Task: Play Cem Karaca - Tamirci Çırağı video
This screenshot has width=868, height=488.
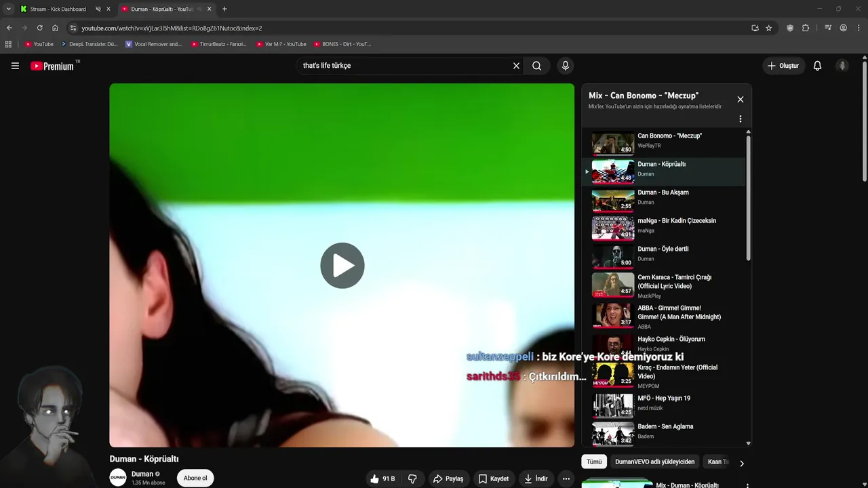Action: click(x=663, y=286)
